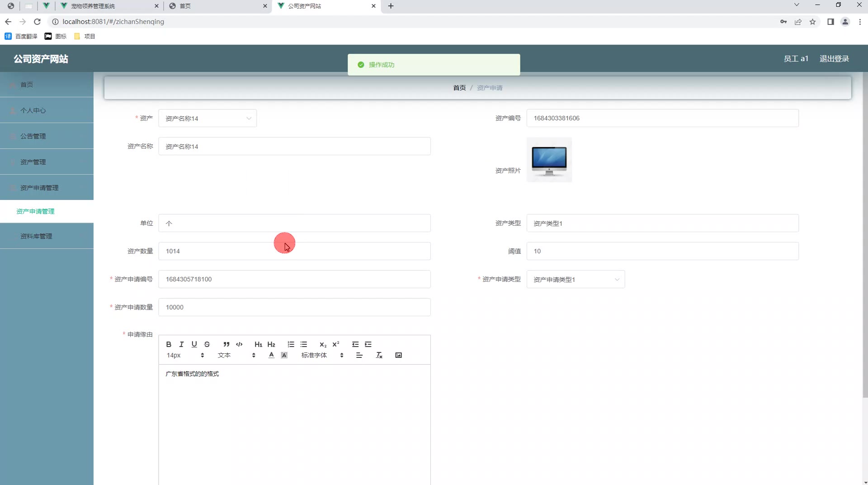
Task: Apply superscript formatting
Action: (336, 344)
